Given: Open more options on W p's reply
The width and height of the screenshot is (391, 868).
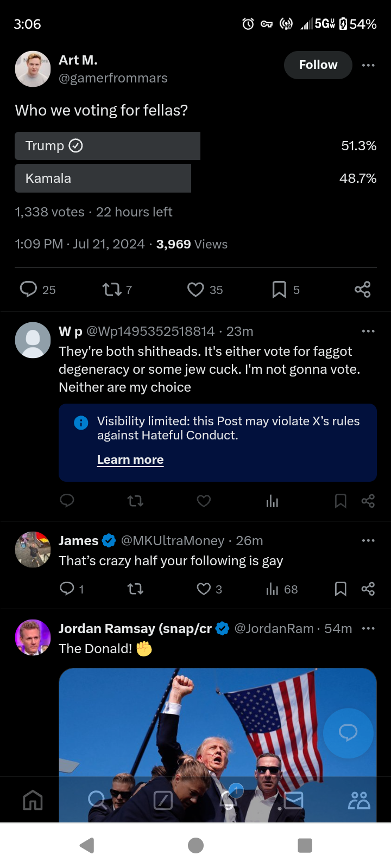Looking at the screenshot, I should click(x=368, y=331).
